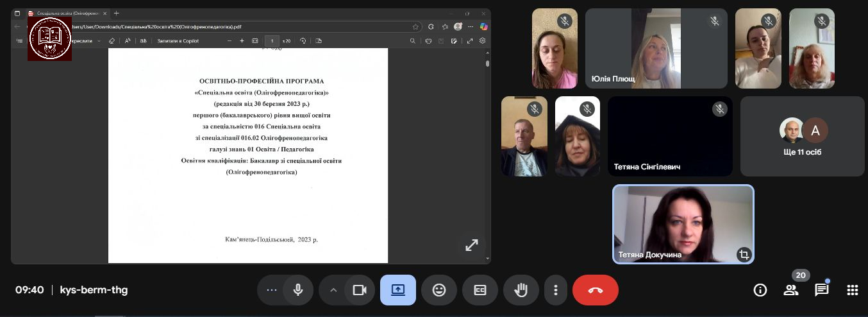The width and height of the screenshot is (868, 317).
Task: Turn off the camera
Action: 360,290
